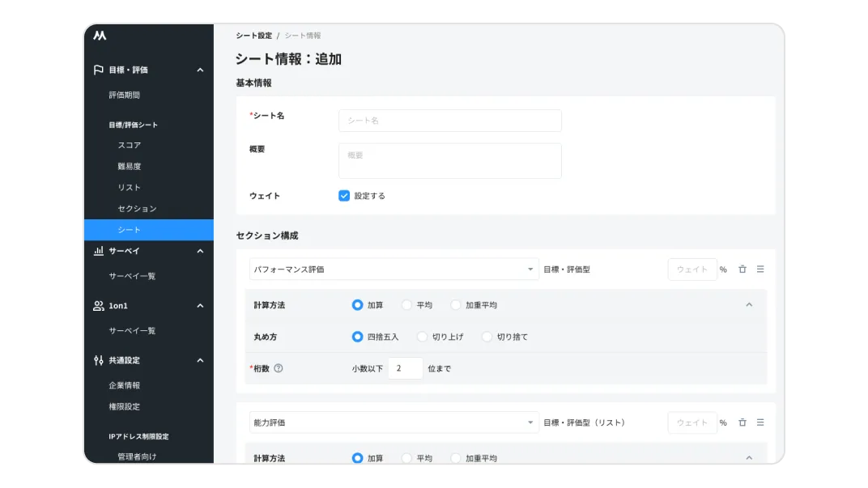The image size is (868, 488).
Task: Click the bar chart icon beside サーベイ
Action: 98,252
